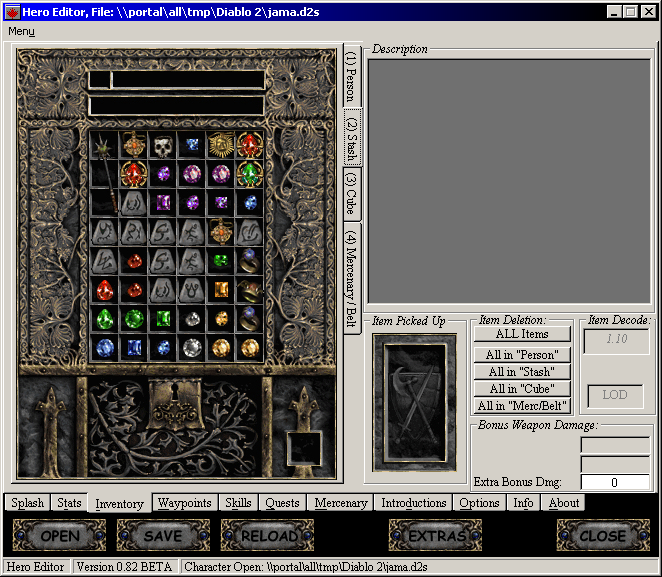Select the green jewel in gold setting
The width and height of the screenshot is (662, 577).
(250, 174)
